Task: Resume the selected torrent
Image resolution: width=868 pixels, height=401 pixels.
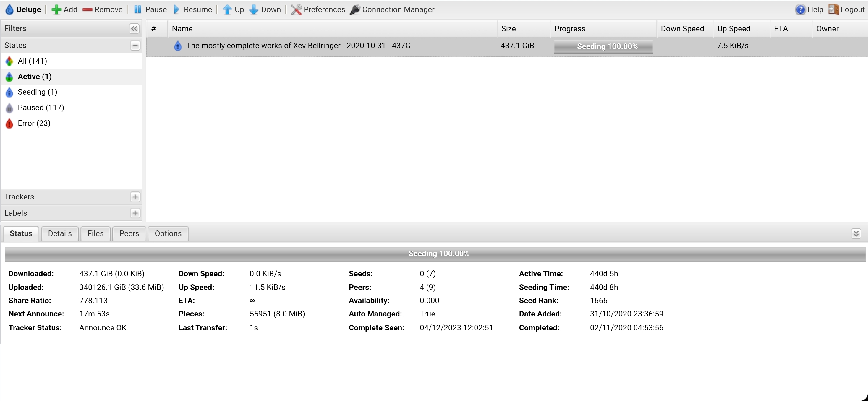Action: [x=192, y=9]
